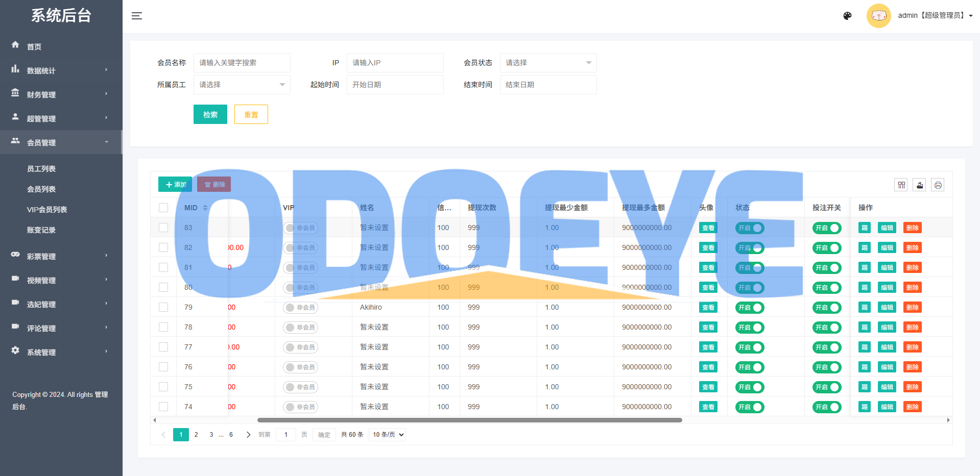Image resolution: width=980 pixels, height=476 pixels.
Task: Disable betting switch for member 76
Action: (827, 367)
